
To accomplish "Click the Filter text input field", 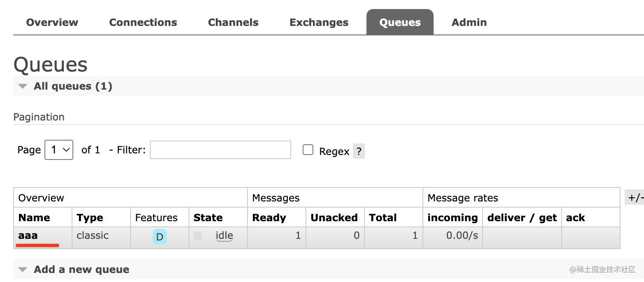I will (x=220, y=150).
